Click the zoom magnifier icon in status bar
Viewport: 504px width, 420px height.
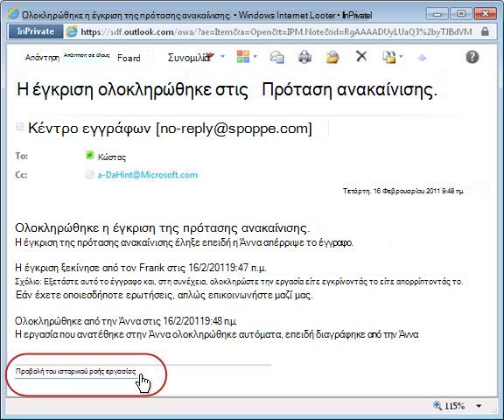pyautogui.click(x=437, y=405)
